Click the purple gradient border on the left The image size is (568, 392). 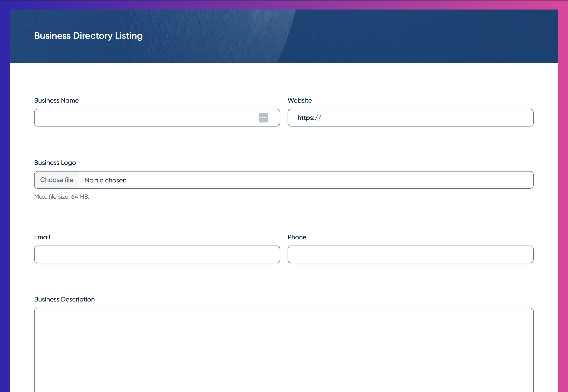[x=5, y=197]
